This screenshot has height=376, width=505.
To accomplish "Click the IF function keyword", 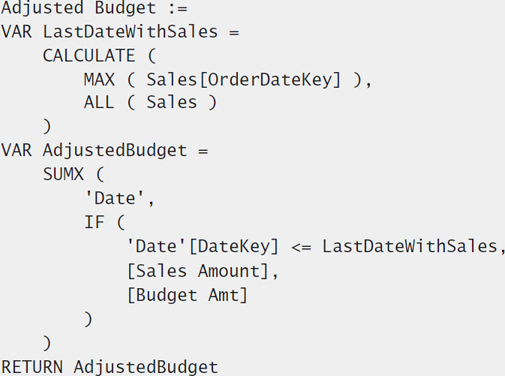I will coord(94,222).
